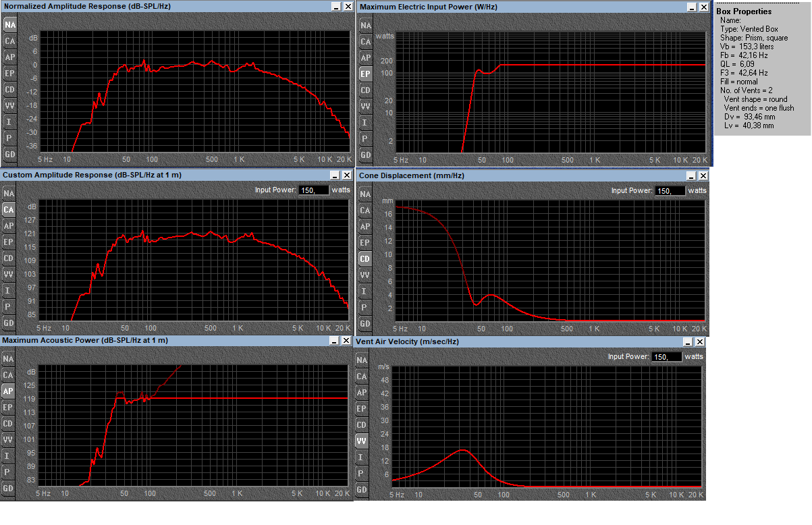This screenshot has width=812, height=525.
Task: Switch Custom Amplitude Response window to AP graph
Action: pyautogui.click(x=9, y=226)
